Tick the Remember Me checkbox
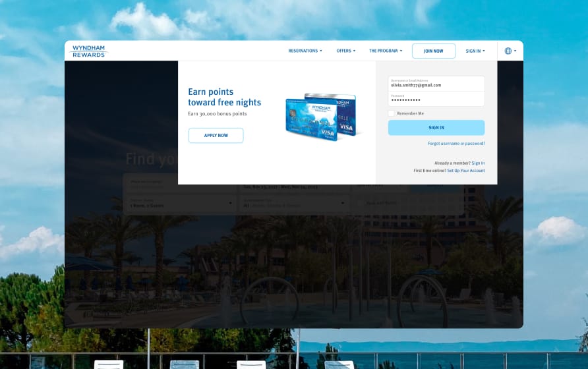Image resolution: width=588 pixels, height=369 pixels. click(392, 113)
